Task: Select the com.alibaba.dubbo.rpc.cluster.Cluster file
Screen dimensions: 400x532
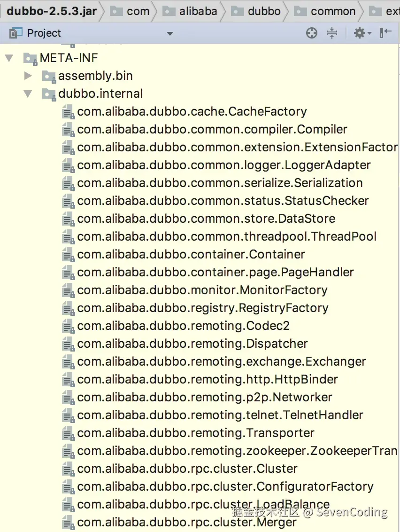Action: point(187,469)
